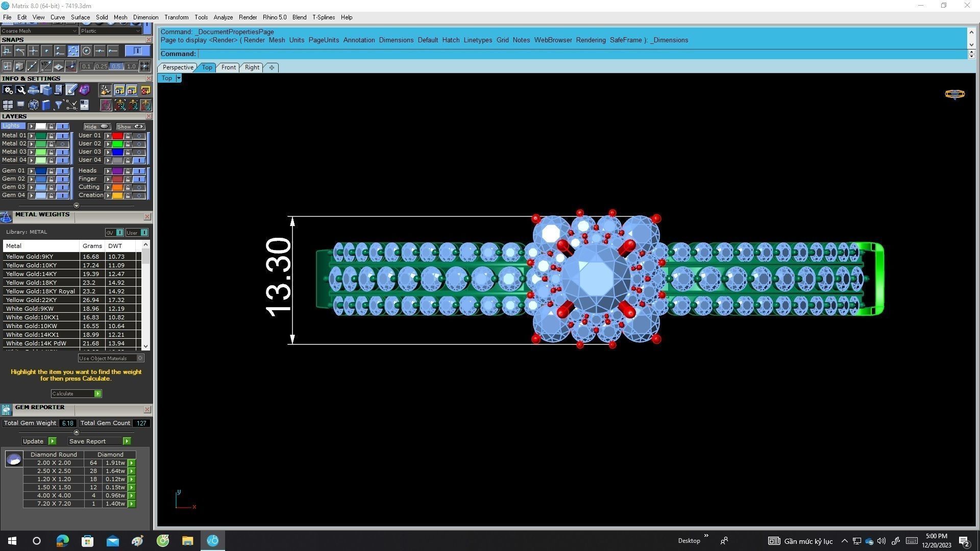980x551 pixels.
Task: Switch to the Perspective viewport tab
Action: 178,67
